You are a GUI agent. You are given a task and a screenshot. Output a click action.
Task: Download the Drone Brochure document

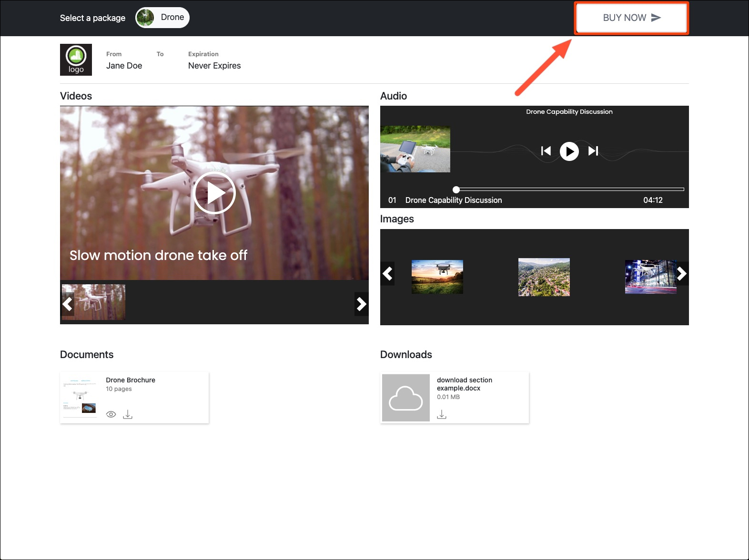128,414
